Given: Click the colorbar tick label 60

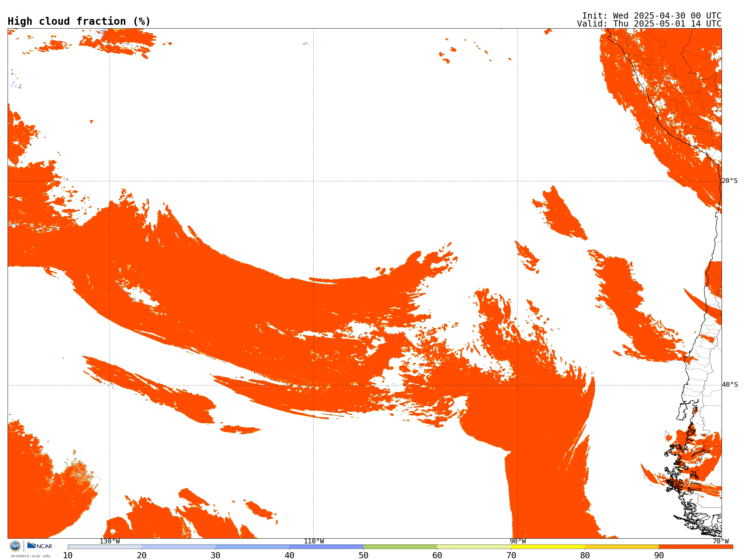Looking at the screenshot, I should click(437, 556).
